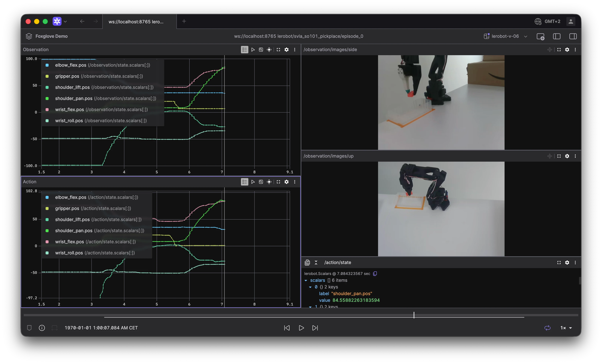Open more options for /observation/images/up panel
Screen dimensions: 602x364
pyautogui.click(x=575, y=156)
